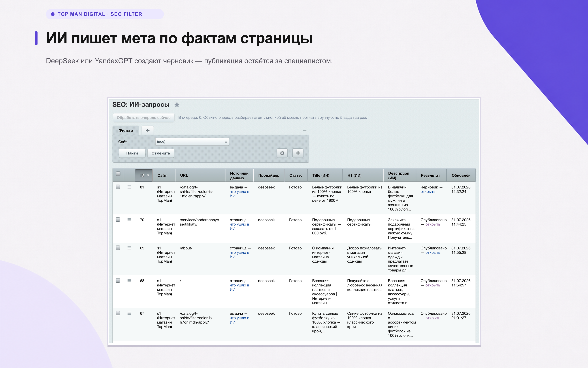The height and width of the screenshot is (368, 588).
Task: Collapse filter panel with minus icon
Action: tap(304, 130)
